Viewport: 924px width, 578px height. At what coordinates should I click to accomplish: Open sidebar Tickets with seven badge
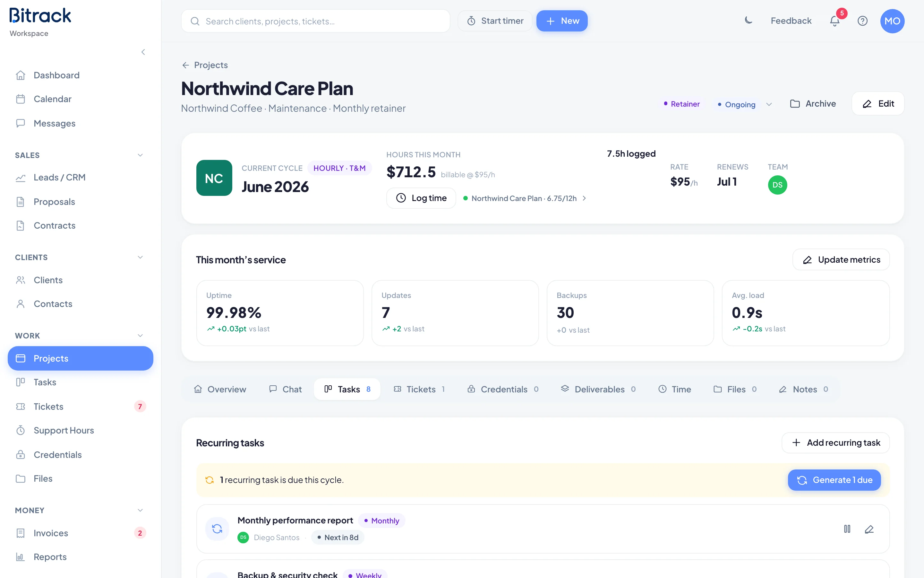(80, 406)
